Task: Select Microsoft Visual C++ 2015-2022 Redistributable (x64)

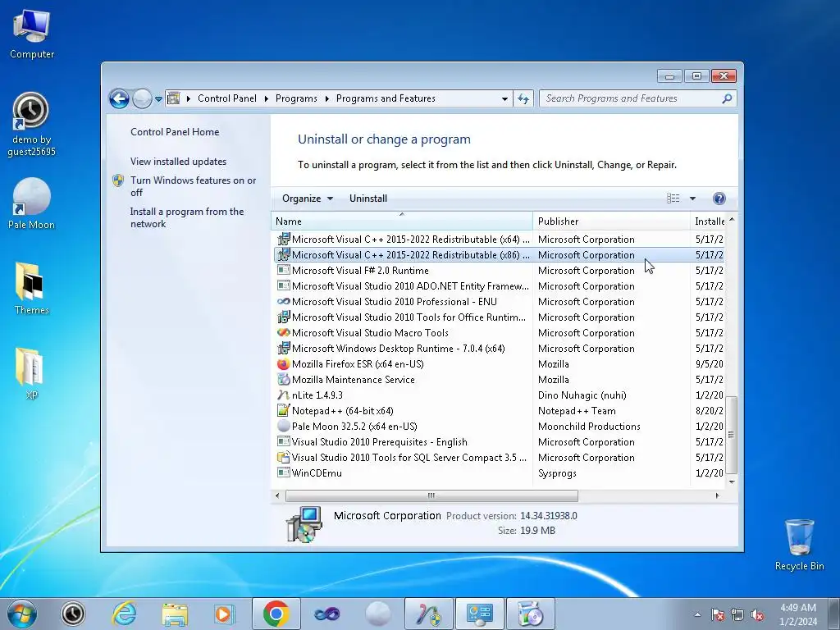Action: [x=499, y=240]
